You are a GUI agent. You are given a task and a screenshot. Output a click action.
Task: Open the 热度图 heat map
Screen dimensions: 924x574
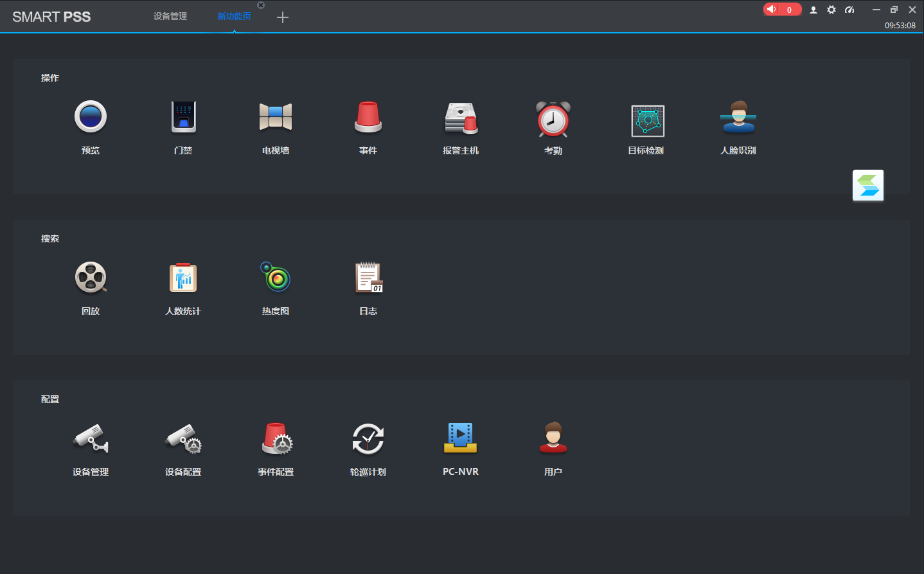point(276,278)
